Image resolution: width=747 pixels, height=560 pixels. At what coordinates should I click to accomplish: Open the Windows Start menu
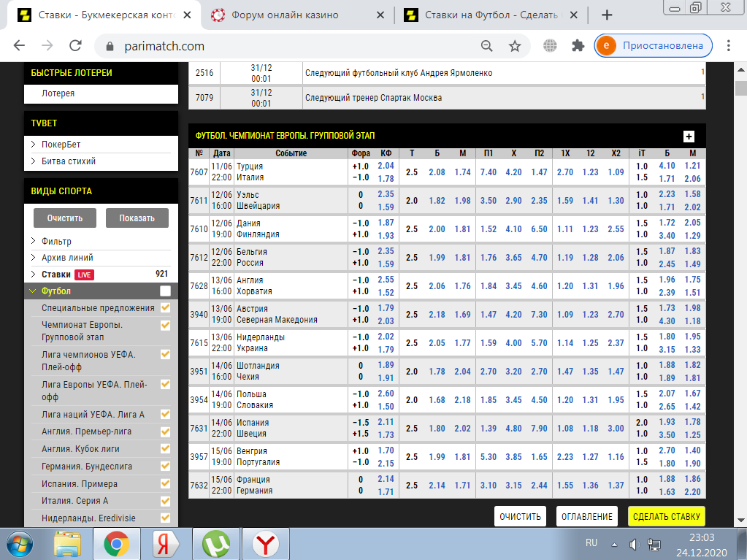[20, 544]
